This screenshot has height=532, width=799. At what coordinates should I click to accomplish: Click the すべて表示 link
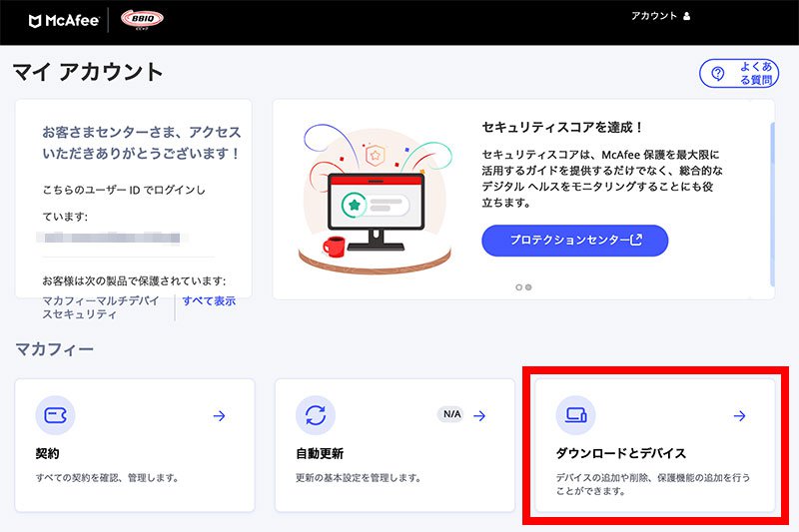click(209, 300)
